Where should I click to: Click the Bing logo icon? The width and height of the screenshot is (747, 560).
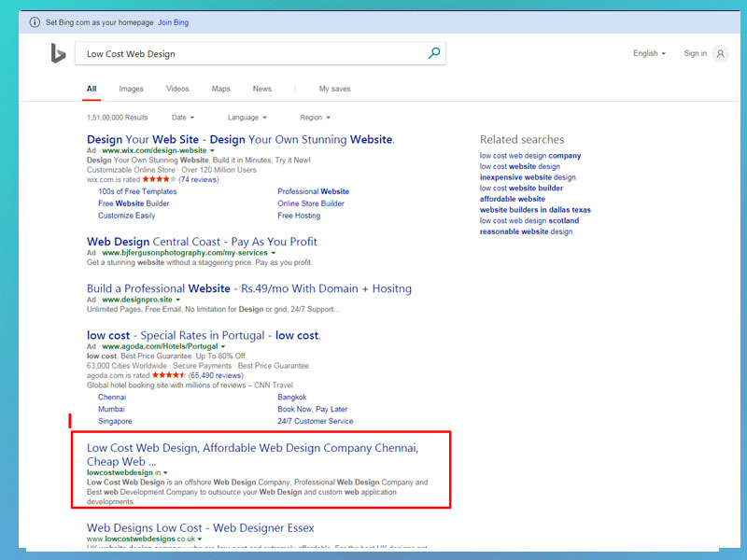pos(58,53)
